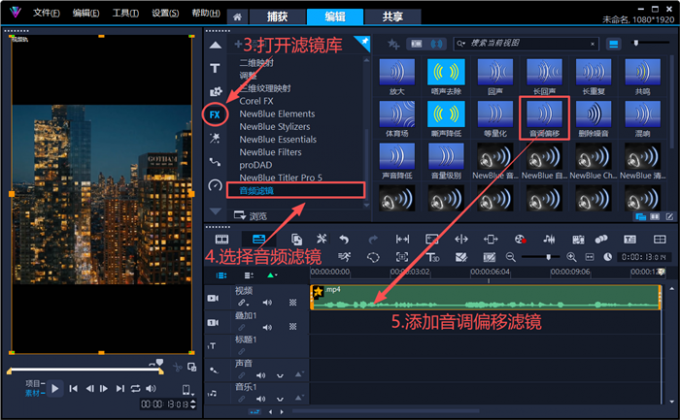Image resolution: width=680 pixels, height=420 pixels.
Task: Open the 3D title editor icon
Action: click(432, 257)
